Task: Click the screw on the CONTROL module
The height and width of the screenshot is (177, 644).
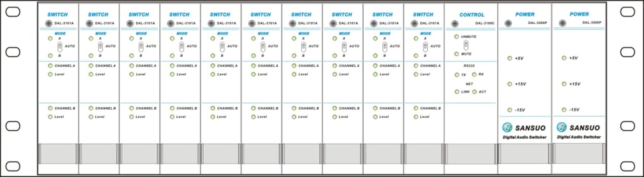Action: (x=455, y=24)
